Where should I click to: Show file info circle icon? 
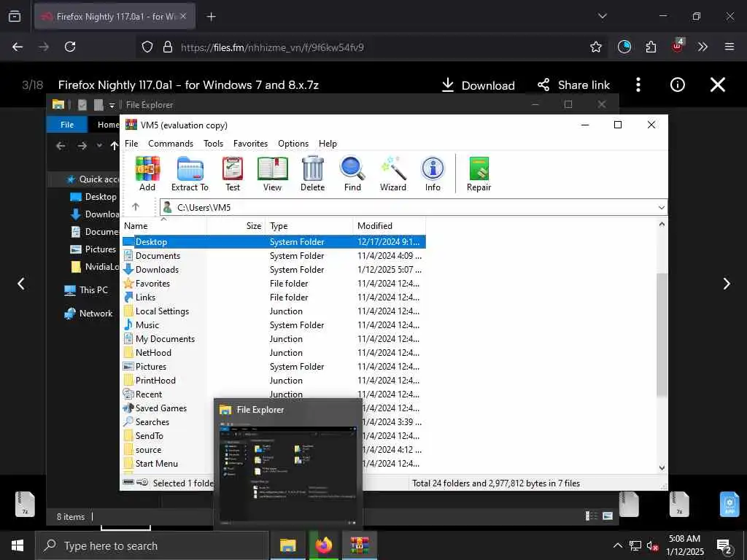pyautogui.click(x=677, y=85)
